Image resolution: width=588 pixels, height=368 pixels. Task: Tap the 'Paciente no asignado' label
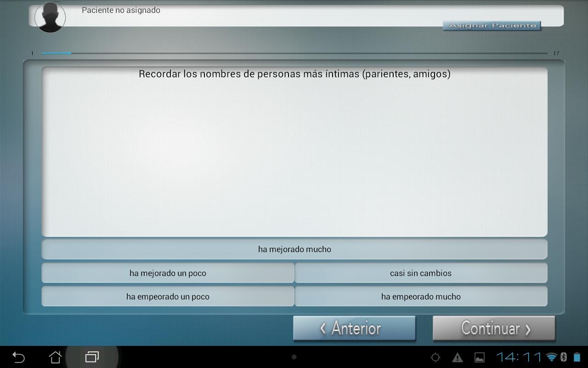coord(121,10)
